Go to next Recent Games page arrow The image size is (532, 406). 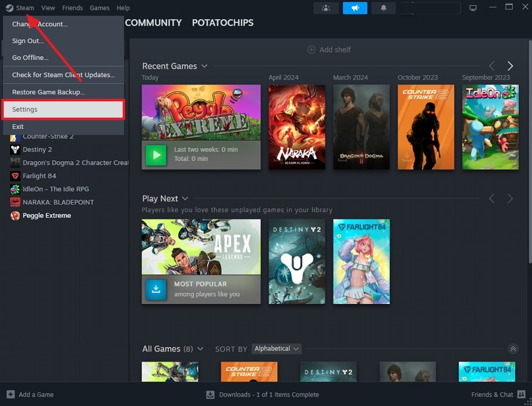510,66
